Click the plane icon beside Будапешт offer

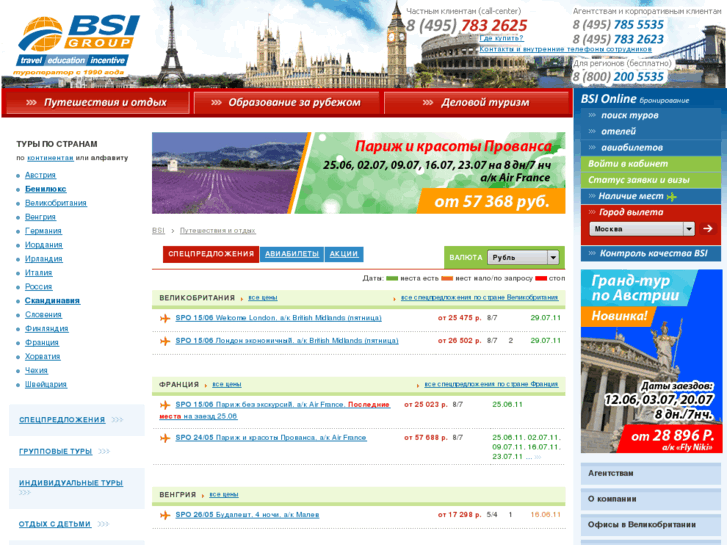[x=165, y=515]
